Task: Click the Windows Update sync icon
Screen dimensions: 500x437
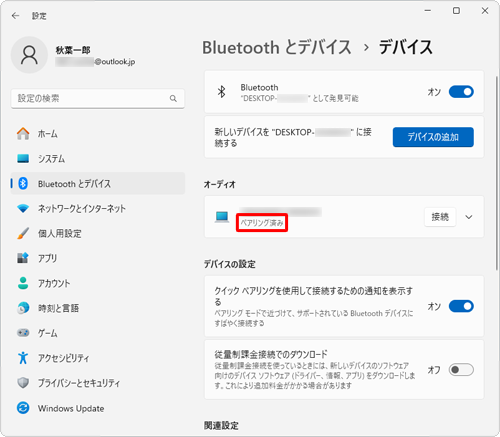Action: pyautogui.click(x=23, y=408)
